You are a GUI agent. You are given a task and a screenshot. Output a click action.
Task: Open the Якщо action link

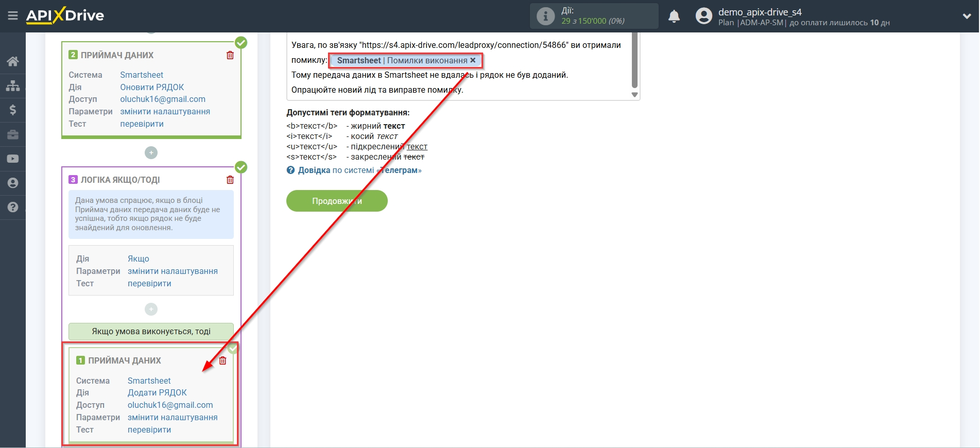click(139, 259)
